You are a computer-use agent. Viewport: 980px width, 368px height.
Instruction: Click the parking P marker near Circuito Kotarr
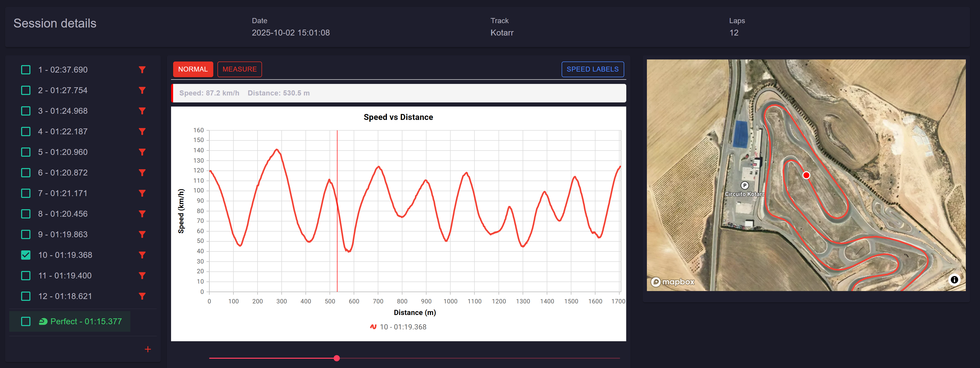(x=744, y=186)
